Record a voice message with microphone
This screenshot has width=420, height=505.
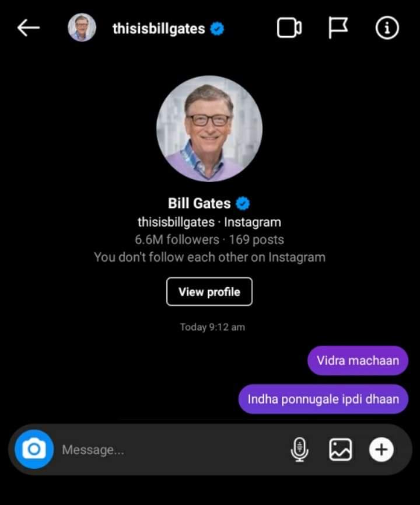(299, 450)
